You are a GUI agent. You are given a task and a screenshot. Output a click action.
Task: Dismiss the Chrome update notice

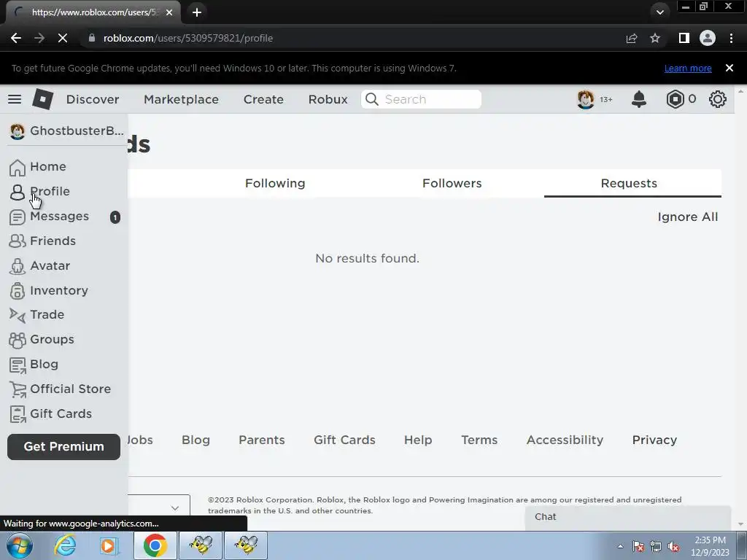729,68
